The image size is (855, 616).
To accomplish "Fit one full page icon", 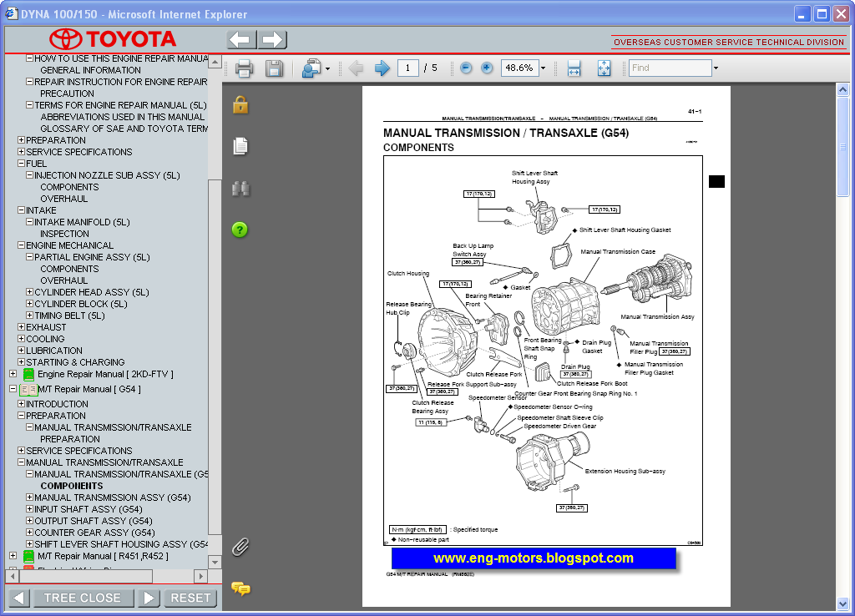I will [x=605, y=68].
